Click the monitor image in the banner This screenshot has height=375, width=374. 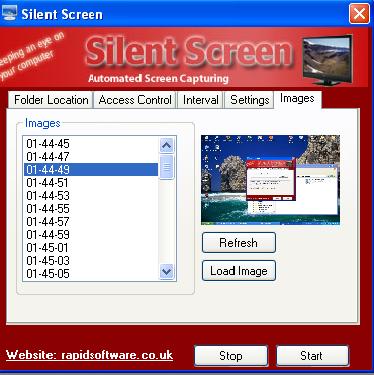point(328,59)
